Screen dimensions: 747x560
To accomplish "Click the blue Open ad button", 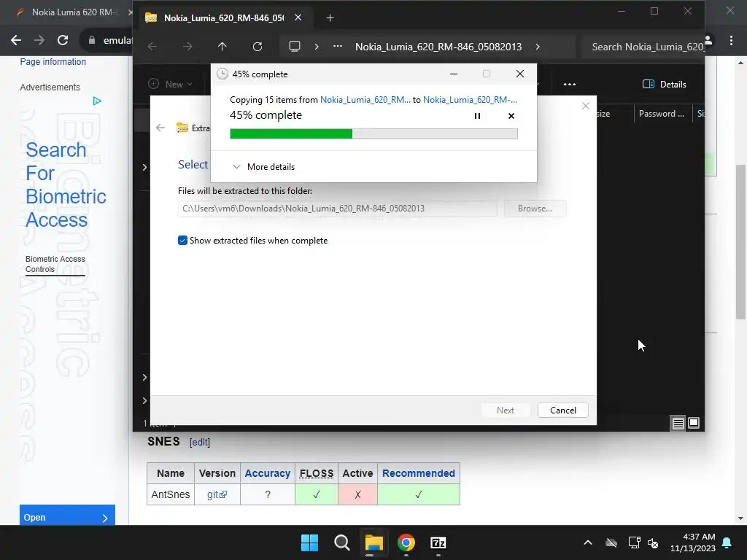I will pyautogui.click(x=67, y=517).
